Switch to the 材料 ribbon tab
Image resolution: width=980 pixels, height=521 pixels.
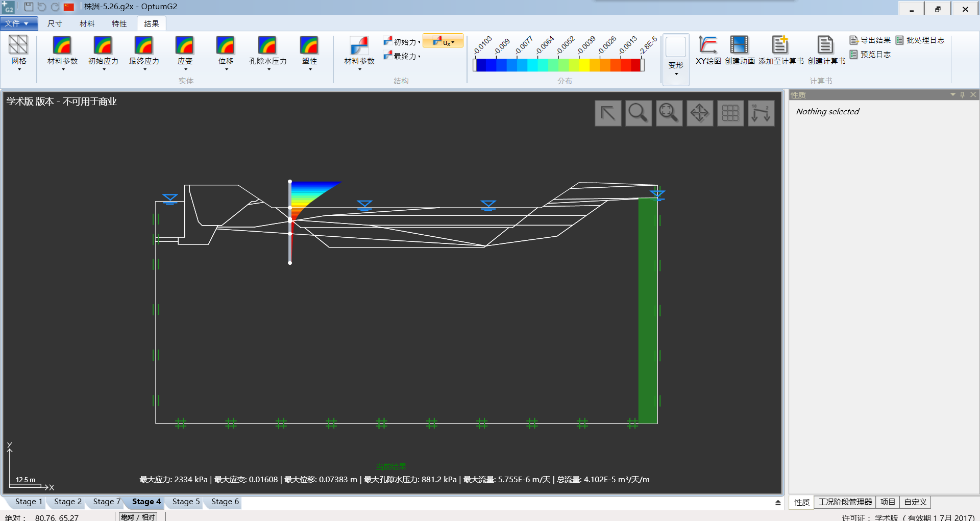(87, 23)
